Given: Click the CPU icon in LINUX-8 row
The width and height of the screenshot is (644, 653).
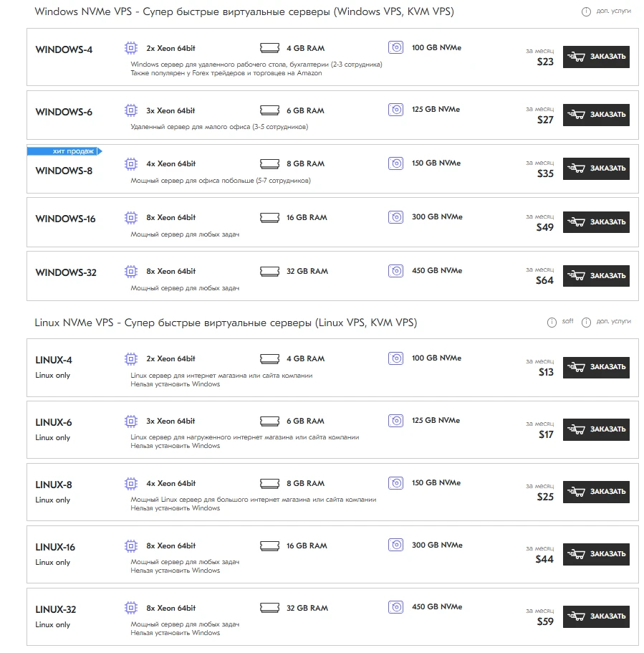Looking at the screenshot, I should (130, 483).
